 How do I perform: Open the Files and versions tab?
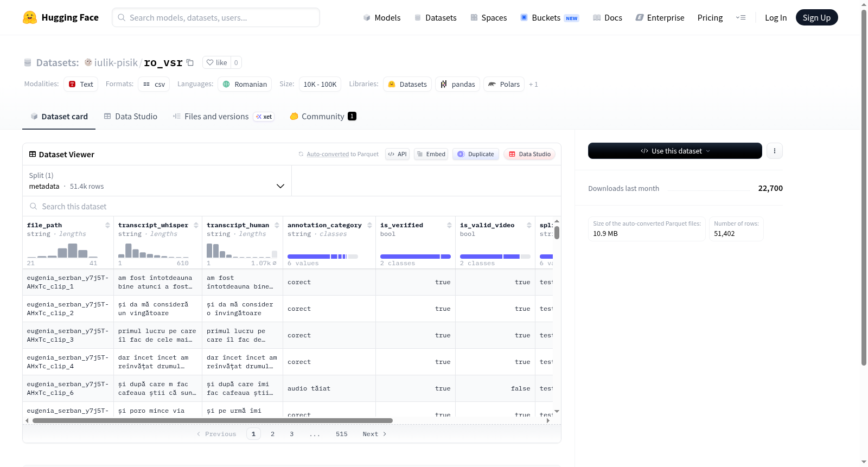[x=224, y=116]
